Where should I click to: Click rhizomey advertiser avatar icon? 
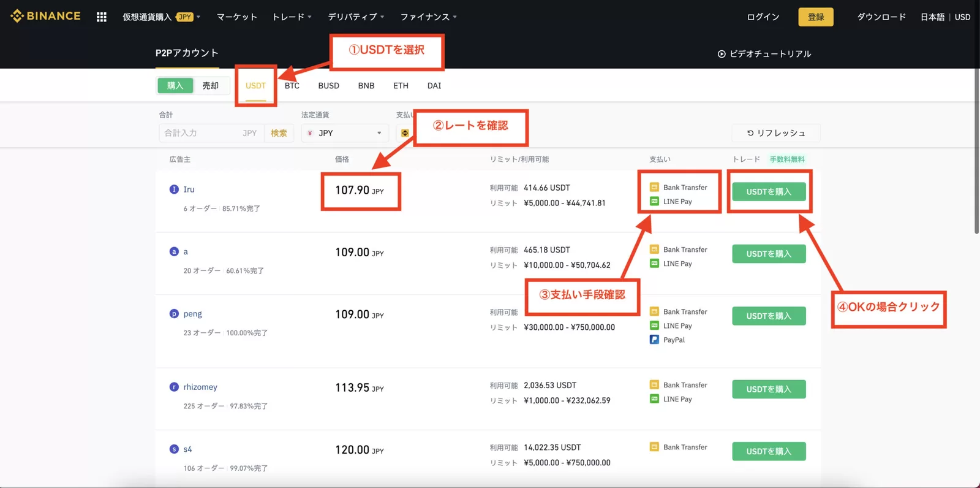coord(174,387)
